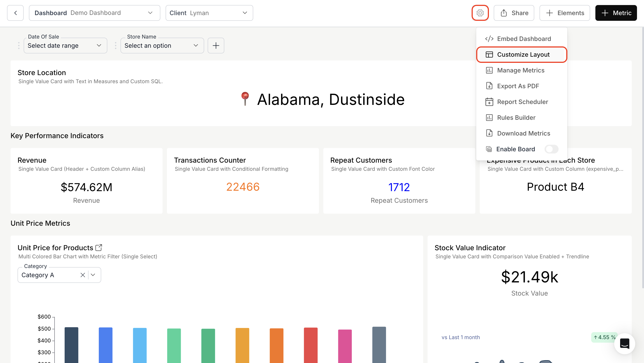Click the plus icon to add a filter
The height and width of the screenshot is (363, 644).
216,46
